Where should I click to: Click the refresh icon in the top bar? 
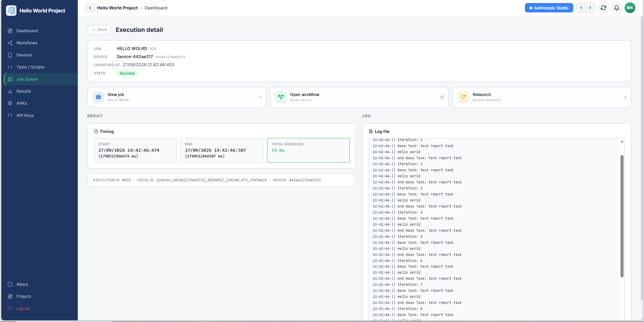[603, 8]
